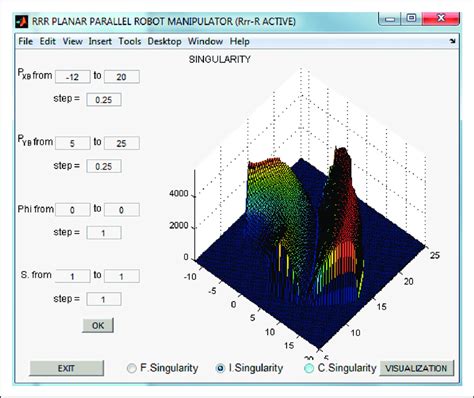
Task: Open the Edit menu
Action: click(x=48, y=41)
